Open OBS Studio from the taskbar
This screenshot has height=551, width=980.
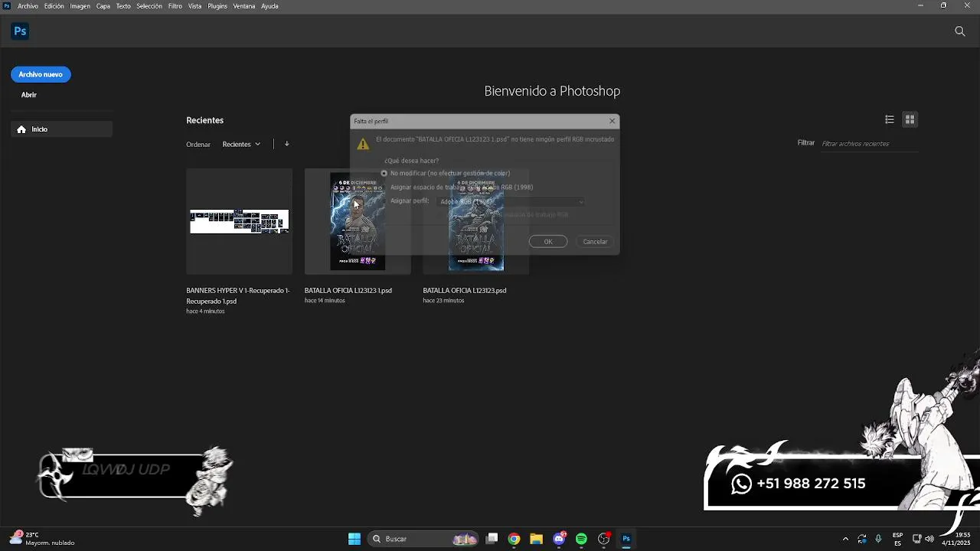tap(604, 539)
